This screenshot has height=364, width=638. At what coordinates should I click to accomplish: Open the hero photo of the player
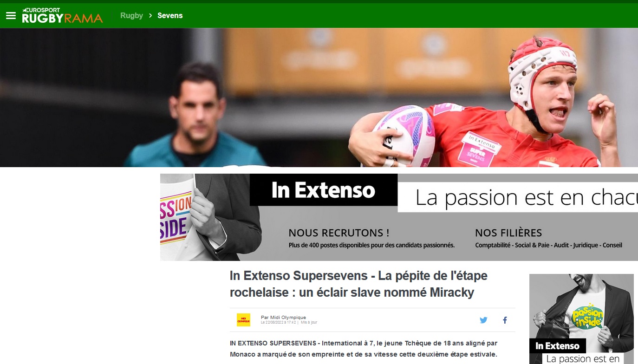coord(319,97)
